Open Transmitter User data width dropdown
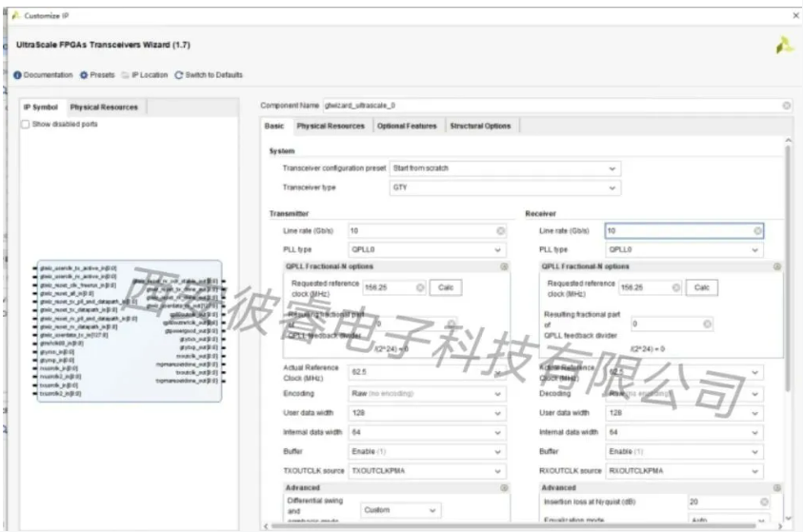Image resolution: width=803 pixels, height=532 pixels. (427, 413)
